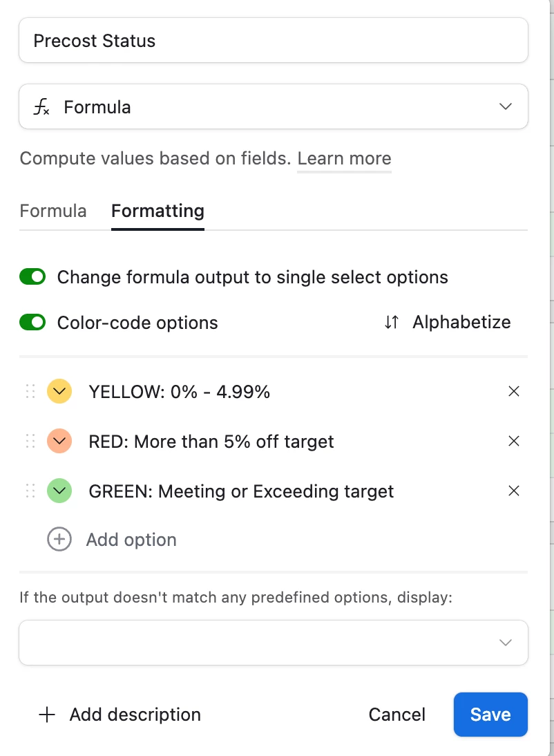Image resolution: width=554 pixels, height=756 pixels.
Task: Click the Precost Status field name input
Action: point(274,41)
